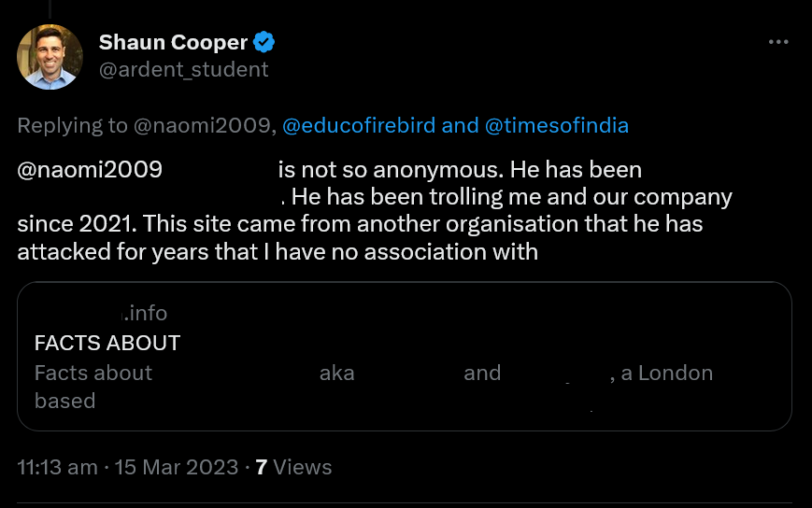Visit the @educofirebird profile mention

pyautogui.click(x=360, y=125)
